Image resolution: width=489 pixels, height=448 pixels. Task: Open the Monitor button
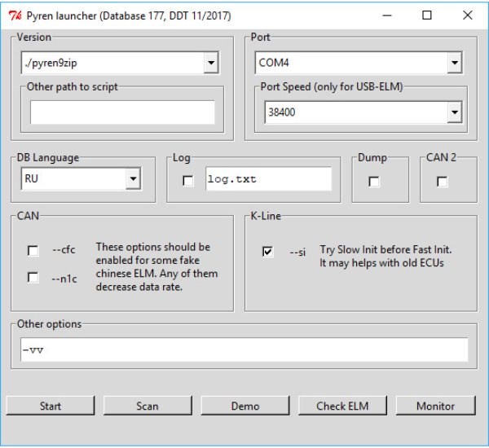[x=435, y=406]
